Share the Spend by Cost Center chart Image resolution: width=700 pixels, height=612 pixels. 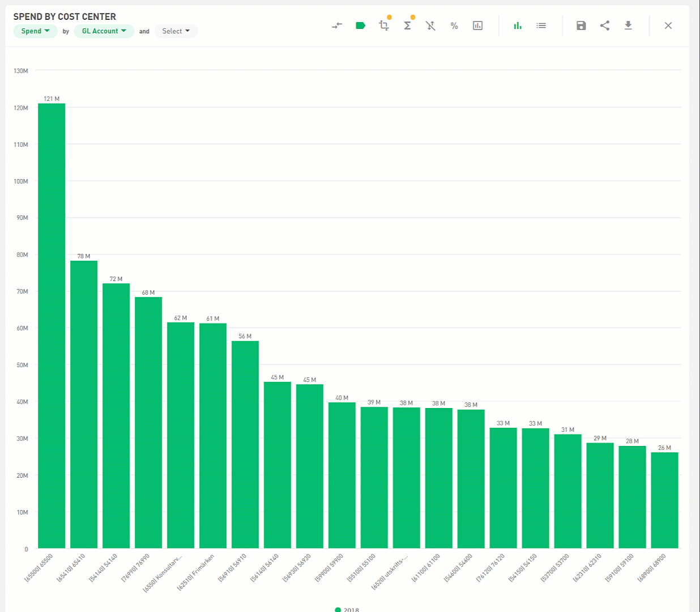pos(605,25)
